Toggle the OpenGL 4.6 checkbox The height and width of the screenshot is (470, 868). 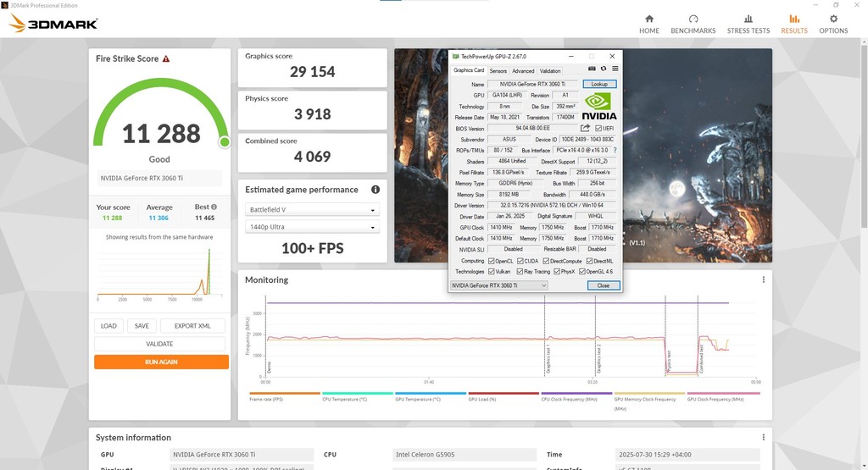(581, 272)
